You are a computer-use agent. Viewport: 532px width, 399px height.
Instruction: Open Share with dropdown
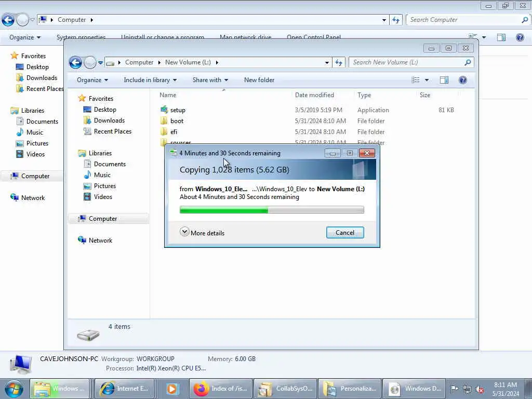pyautogui.click(x=210, y=80)
